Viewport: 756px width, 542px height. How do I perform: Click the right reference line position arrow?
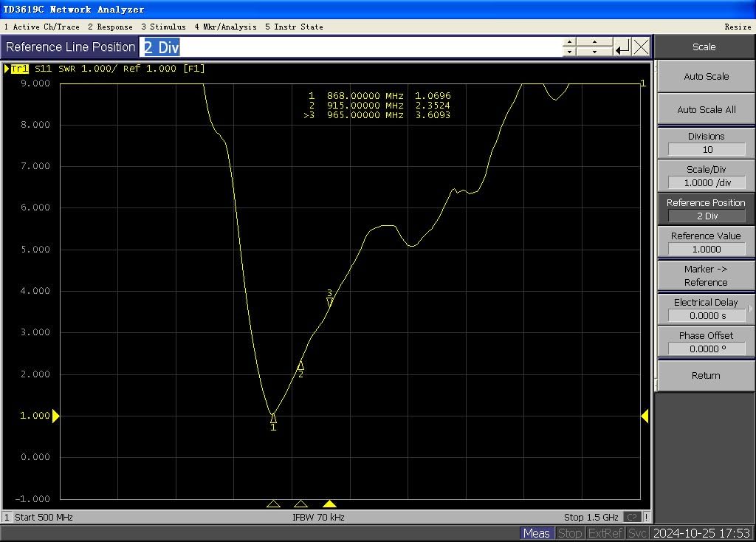644,416
